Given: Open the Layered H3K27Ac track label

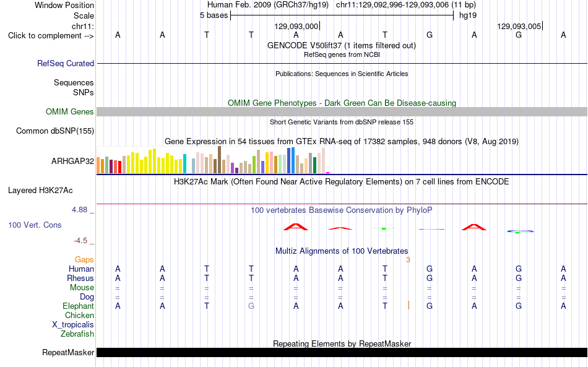Looking at the screenshot, I should tap(40, 191).
